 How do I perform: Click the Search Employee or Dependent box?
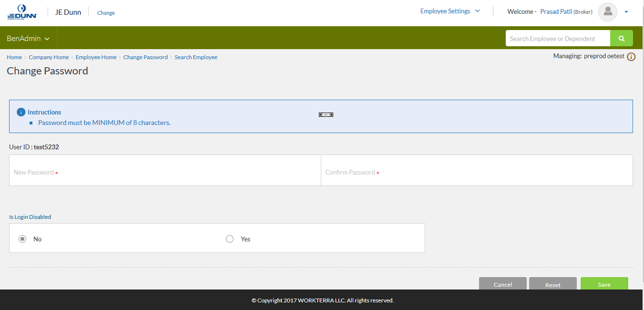[557, 39]
